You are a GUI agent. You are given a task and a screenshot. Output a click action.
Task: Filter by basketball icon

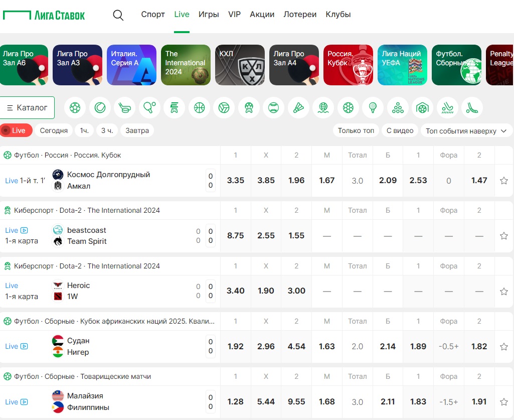tap(199, 107)
